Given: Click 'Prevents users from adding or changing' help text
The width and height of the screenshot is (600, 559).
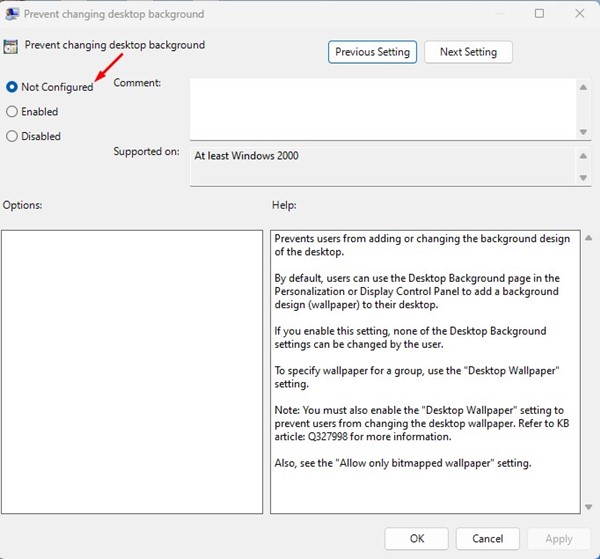Looking at the screenshot, I should click(422, 245).
